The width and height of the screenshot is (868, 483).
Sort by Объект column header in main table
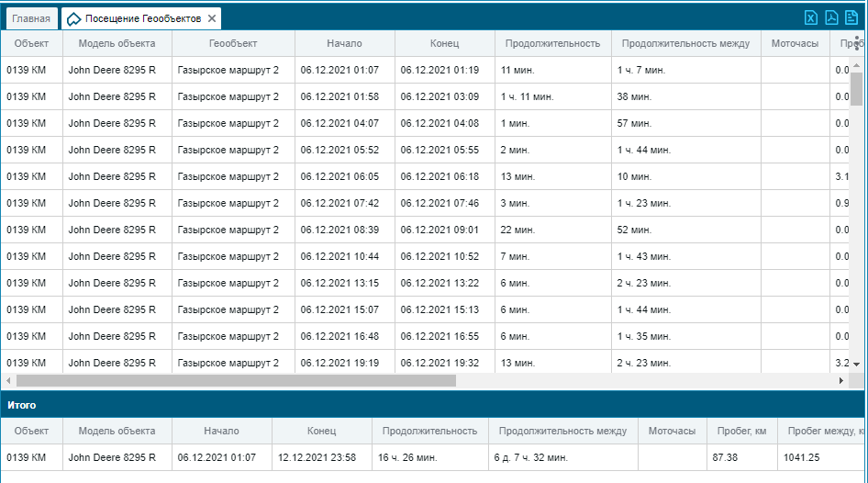[31, 43]
